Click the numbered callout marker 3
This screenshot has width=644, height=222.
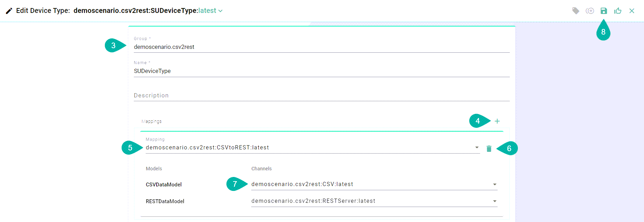click(x=114, y=45)
